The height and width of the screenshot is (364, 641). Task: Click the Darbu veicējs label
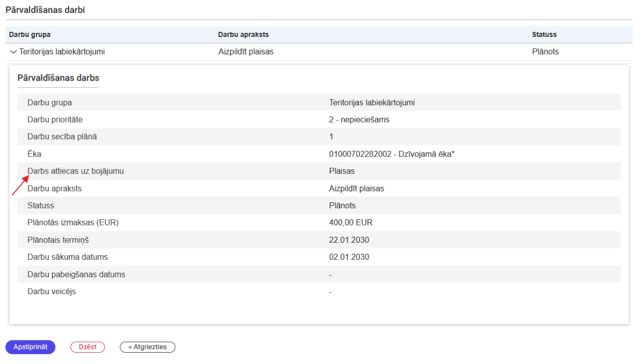point(51,292)
